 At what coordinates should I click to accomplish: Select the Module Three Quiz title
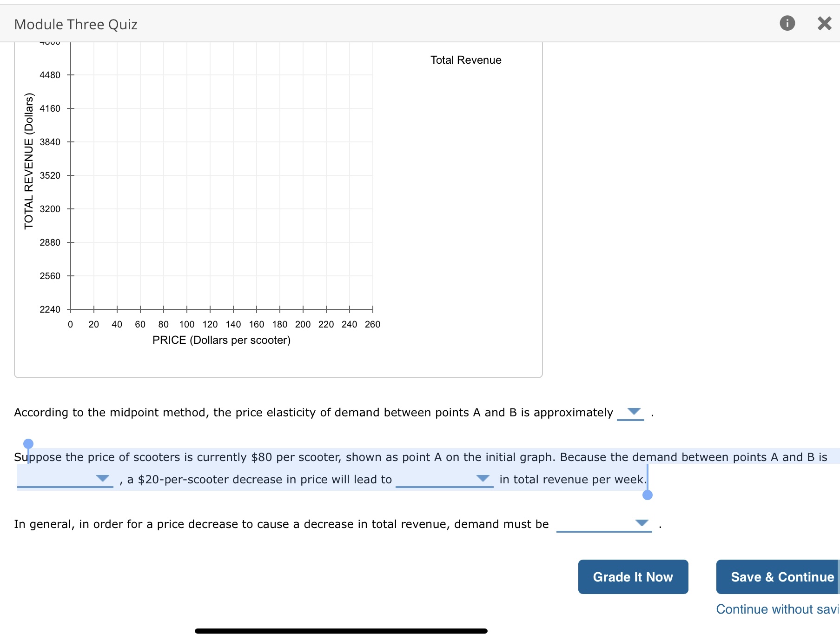76,24
